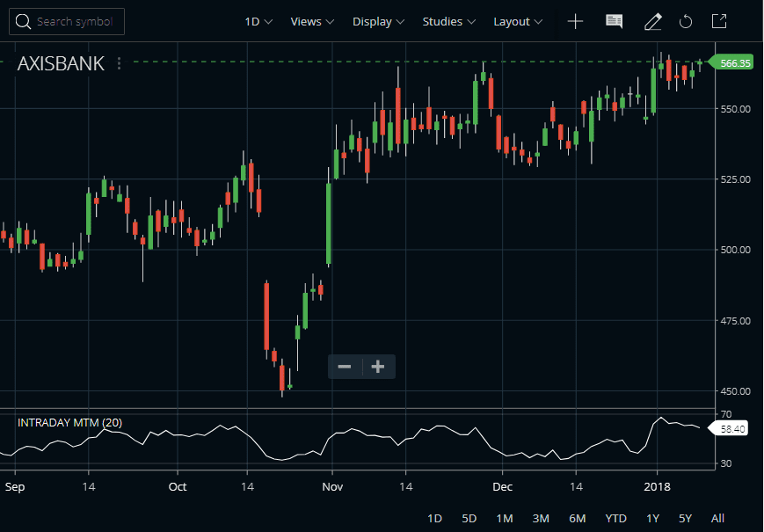
Task: Click the 500.00 price axis label
Action: [x=736, y=250]
